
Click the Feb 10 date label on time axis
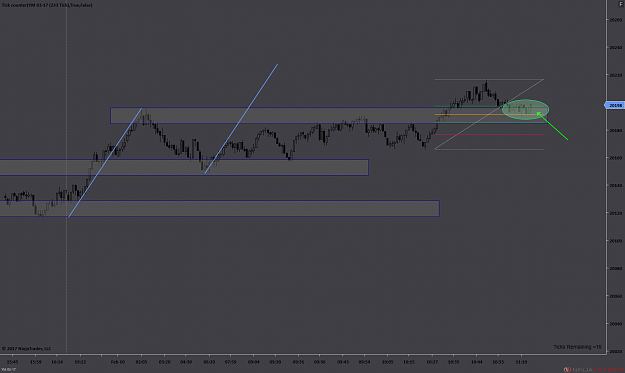pos(118,362)
